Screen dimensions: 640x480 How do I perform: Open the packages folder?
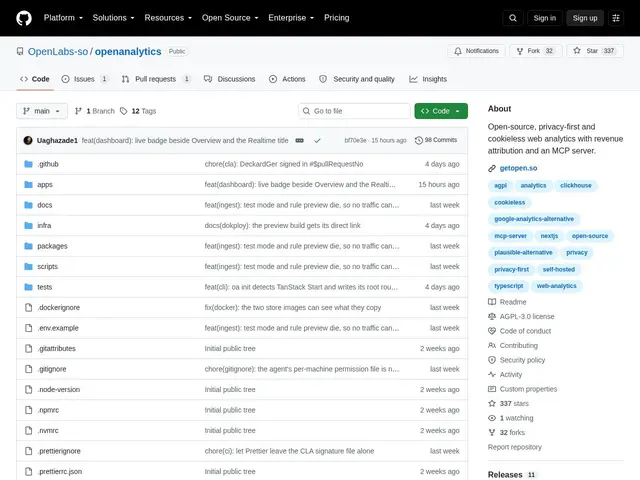coord(52,246)
